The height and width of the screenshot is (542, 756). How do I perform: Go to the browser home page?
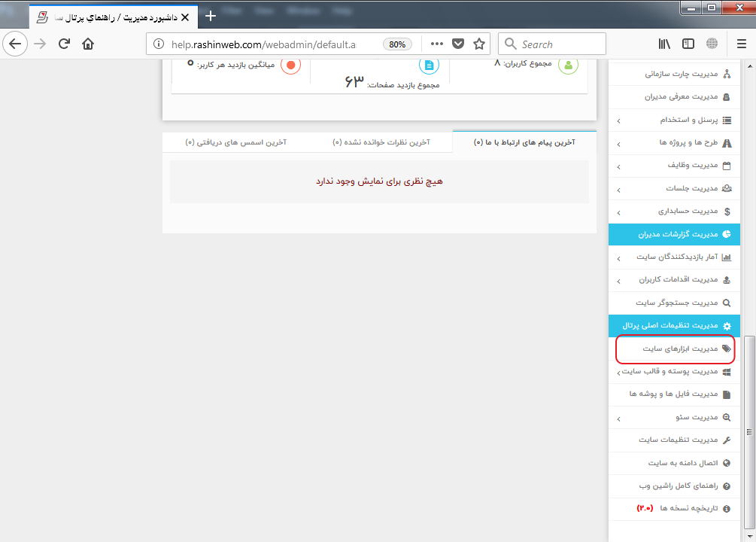pos(88,44)
